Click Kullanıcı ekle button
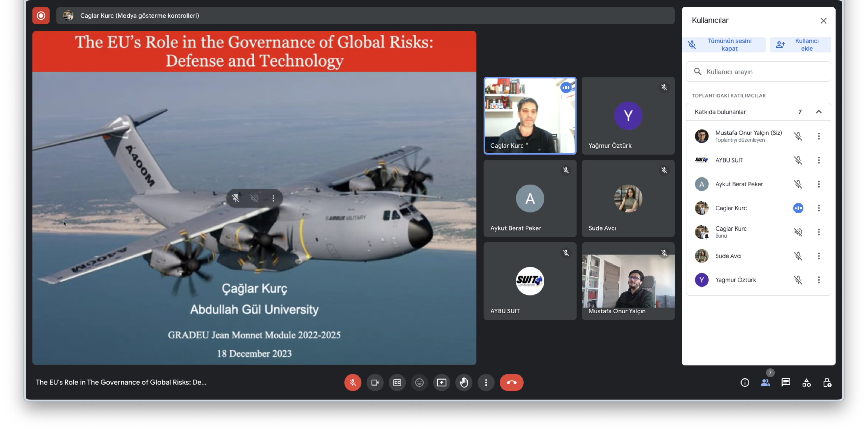 [x=800, y=44]
